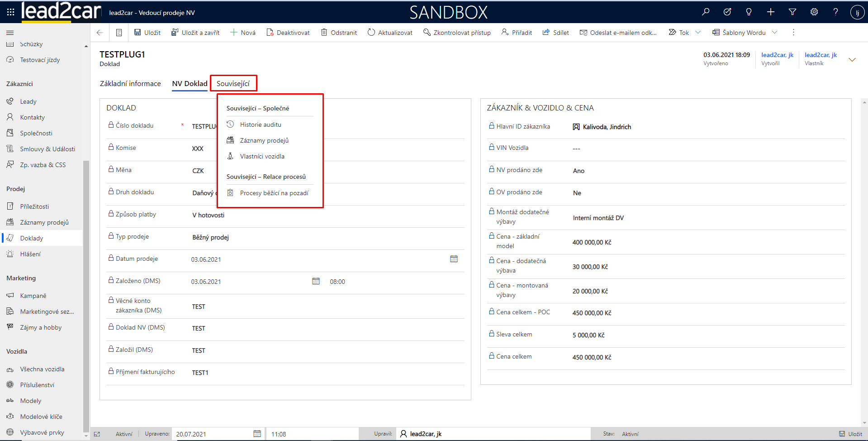Click the search magnifier icon in header
This screenshot has height=441, width=868.
tap(706, 12)
